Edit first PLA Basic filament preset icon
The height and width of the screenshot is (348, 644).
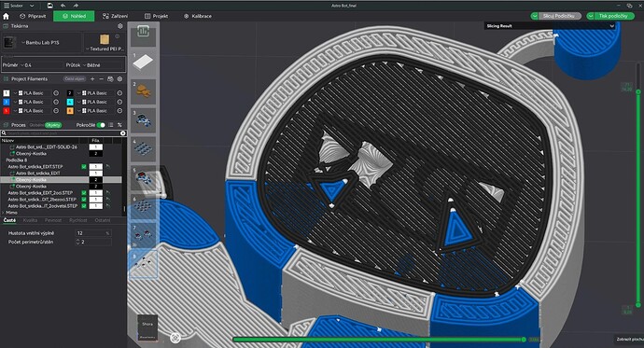click(56, 93)
